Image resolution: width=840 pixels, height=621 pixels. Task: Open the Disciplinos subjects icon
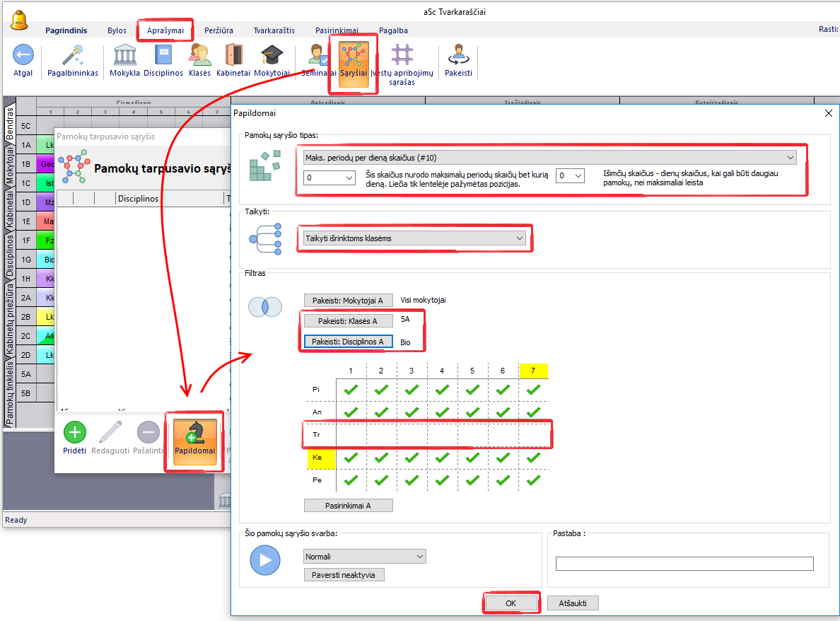[x=163, y=55]
